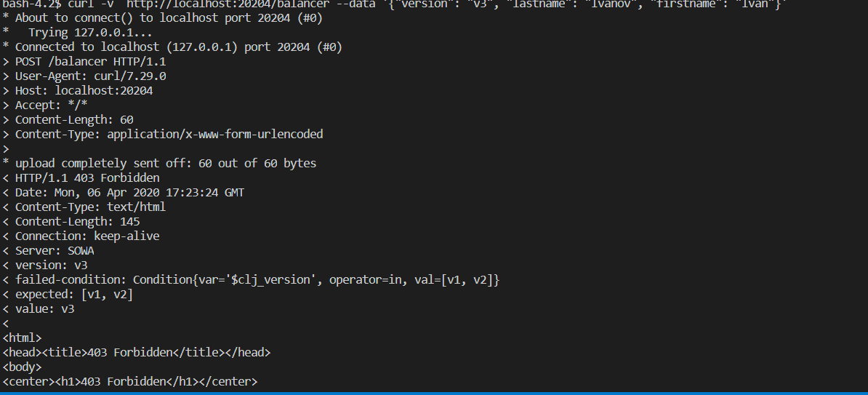Viewport: 868px width, 395px height.
Task: Click the Host: localhost:20204 header
Action: click(x=78, y=90)
